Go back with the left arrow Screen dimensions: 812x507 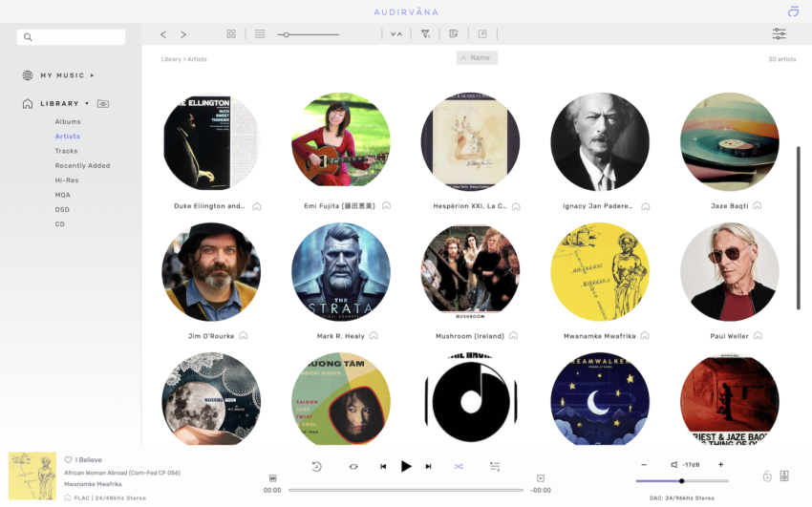[x=163, y=34]
